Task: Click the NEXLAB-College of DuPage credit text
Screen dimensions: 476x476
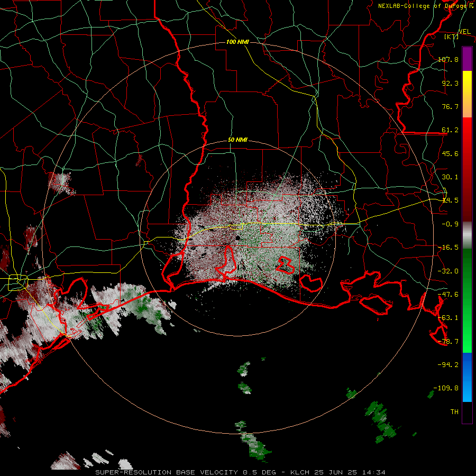Action: tap(424, 6)
